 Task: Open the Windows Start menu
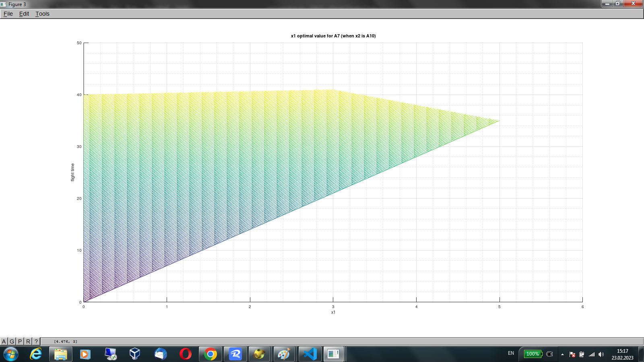point(11,354)
